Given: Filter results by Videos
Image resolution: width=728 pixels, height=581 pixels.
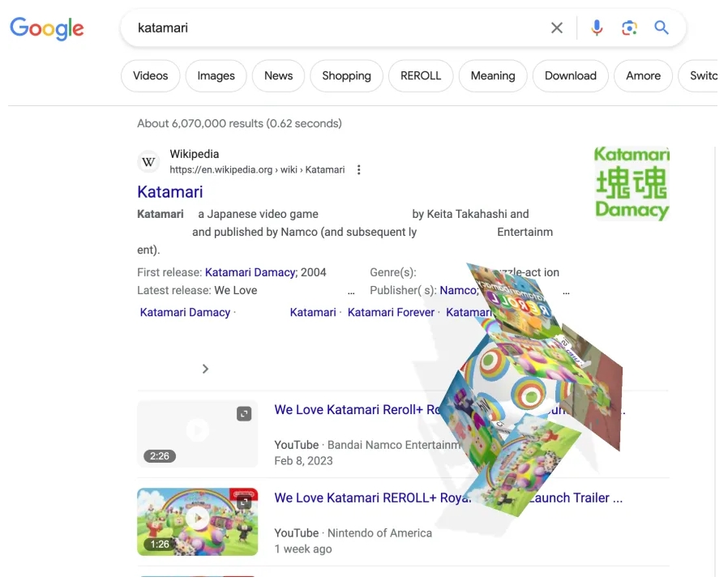Looking at the screenshot, I should click(151, 75).
